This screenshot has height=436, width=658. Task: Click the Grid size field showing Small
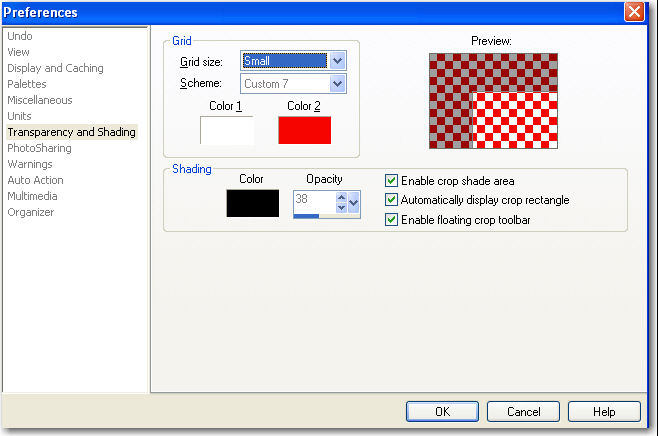point(285,61)
